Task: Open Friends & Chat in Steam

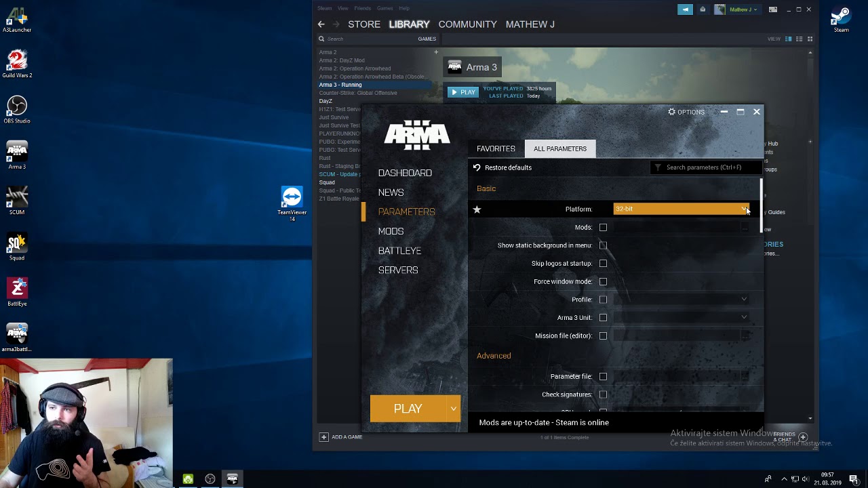Action: (790, 436)
